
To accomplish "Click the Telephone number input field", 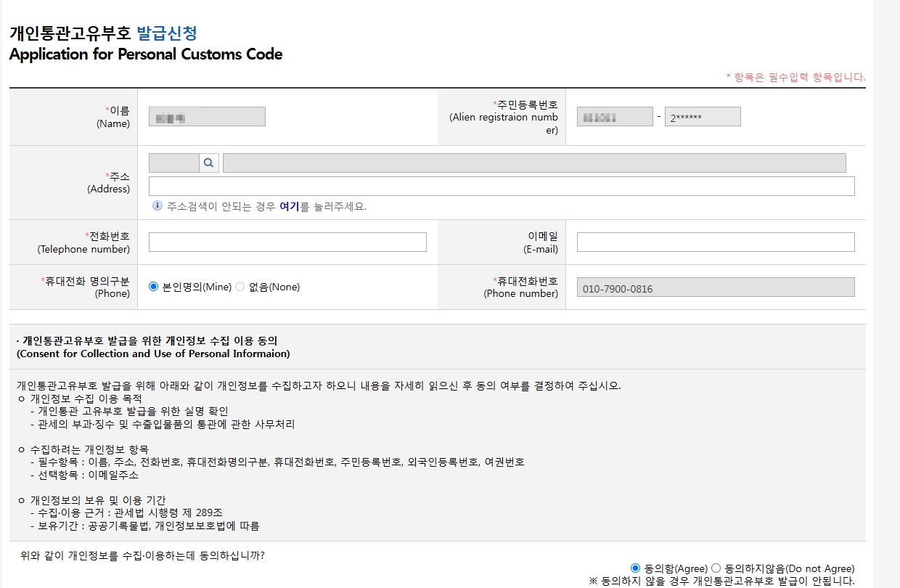I will [287, 241].
